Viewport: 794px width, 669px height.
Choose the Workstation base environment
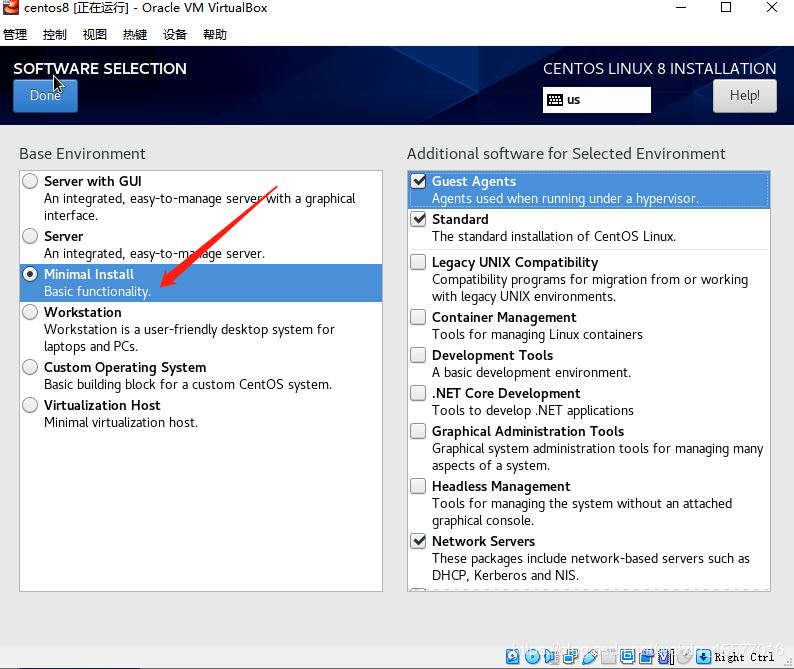31,313
